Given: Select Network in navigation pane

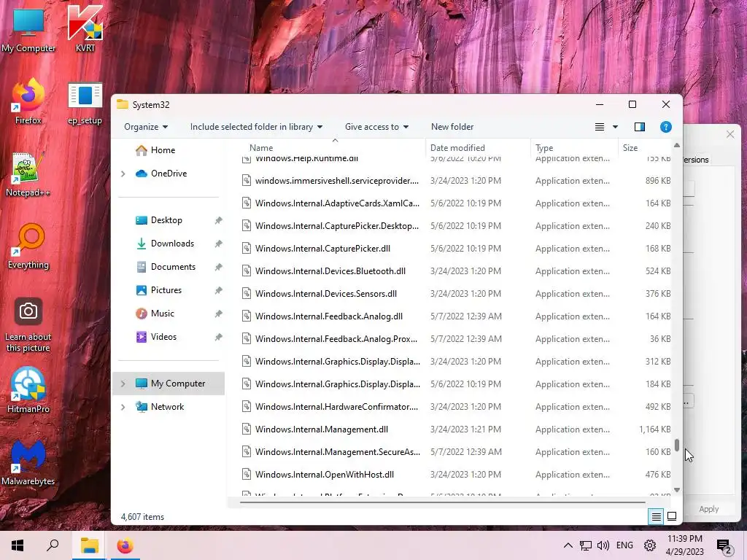Looking at the screenshot, I should (x=167, y=407).
